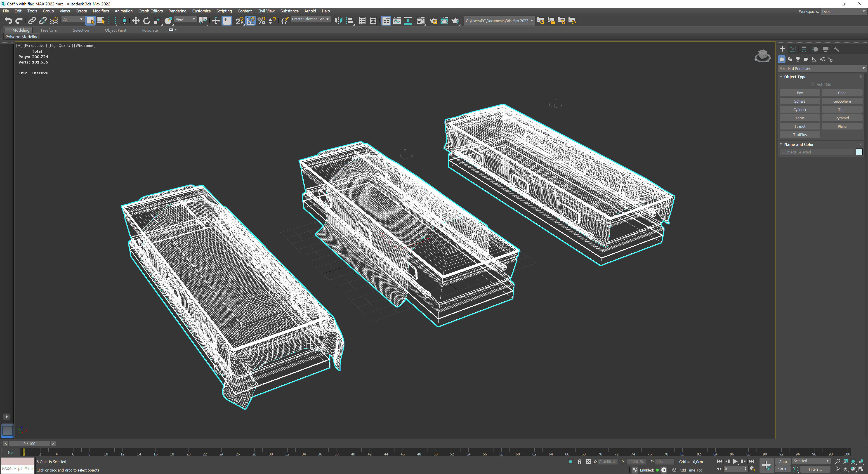
Task: Activate the Select and Link tool
Action: [32, 21]
